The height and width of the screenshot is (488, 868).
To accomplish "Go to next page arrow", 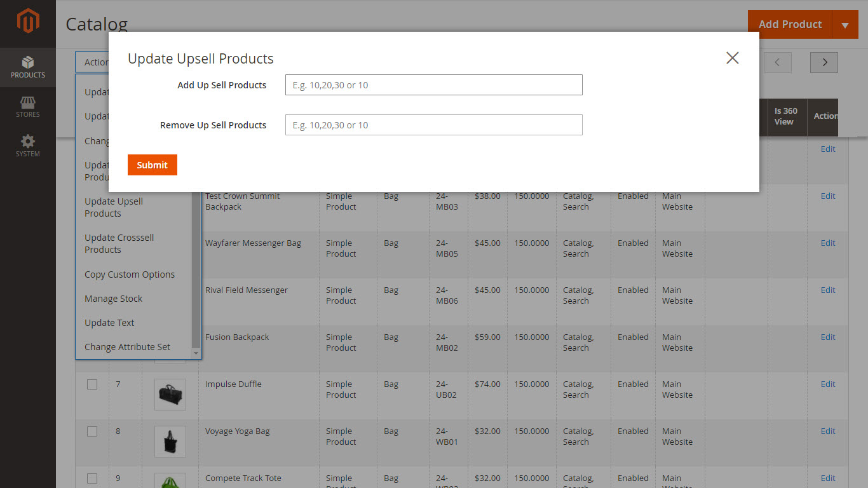I will click(824, 62).
